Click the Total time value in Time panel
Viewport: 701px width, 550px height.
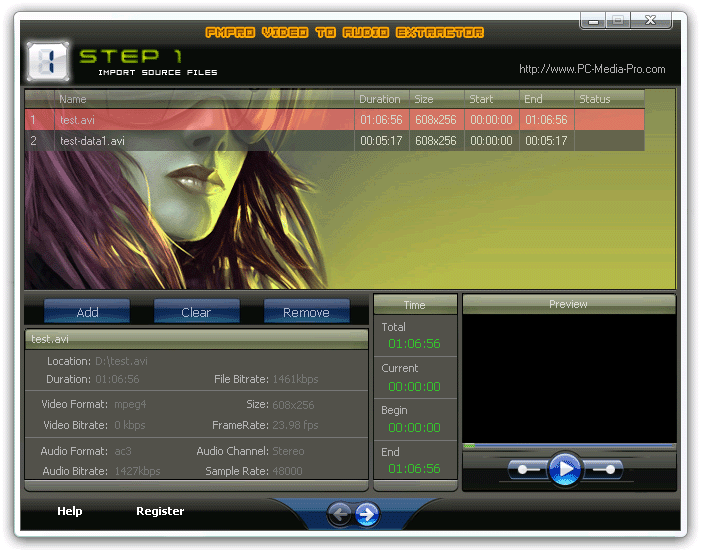pyautogui.click(x=414, y=344)
